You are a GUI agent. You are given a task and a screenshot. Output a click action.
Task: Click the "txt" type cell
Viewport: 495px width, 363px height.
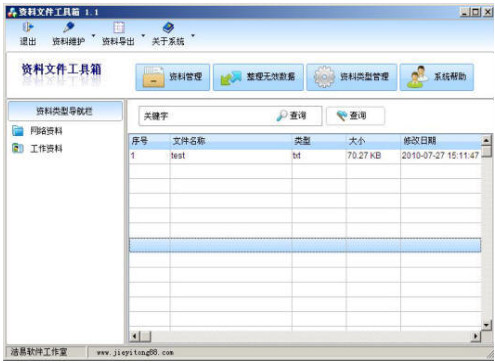(x=319, y=156)
